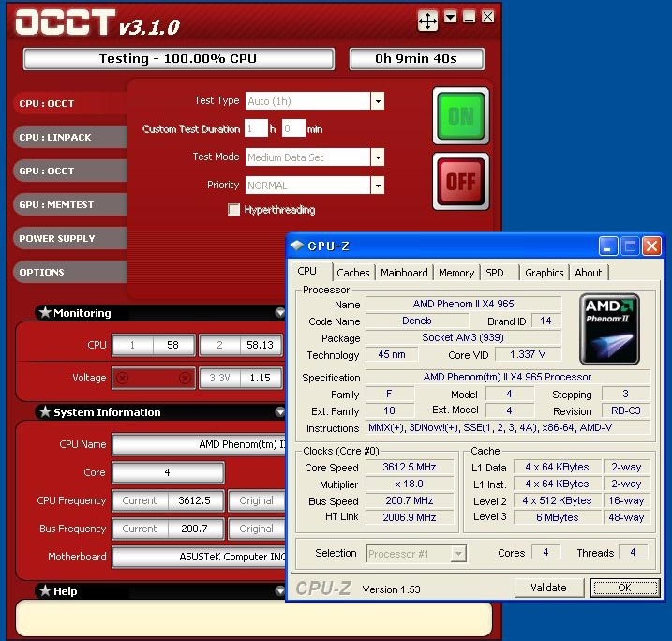This screenshot has height=641, width=672.
Task: Click the CPU 2 temperature value 58.13
Action: coord(260,345)
